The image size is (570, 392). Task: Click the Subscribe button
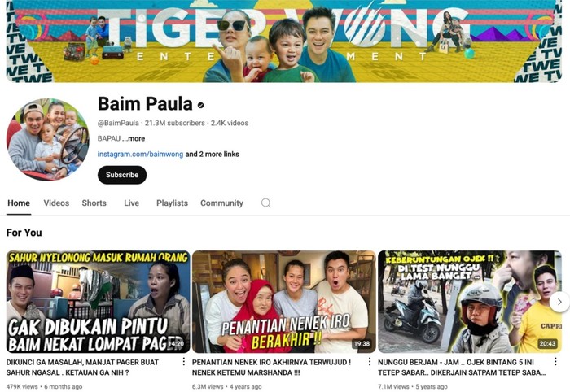tap(122, 175)
